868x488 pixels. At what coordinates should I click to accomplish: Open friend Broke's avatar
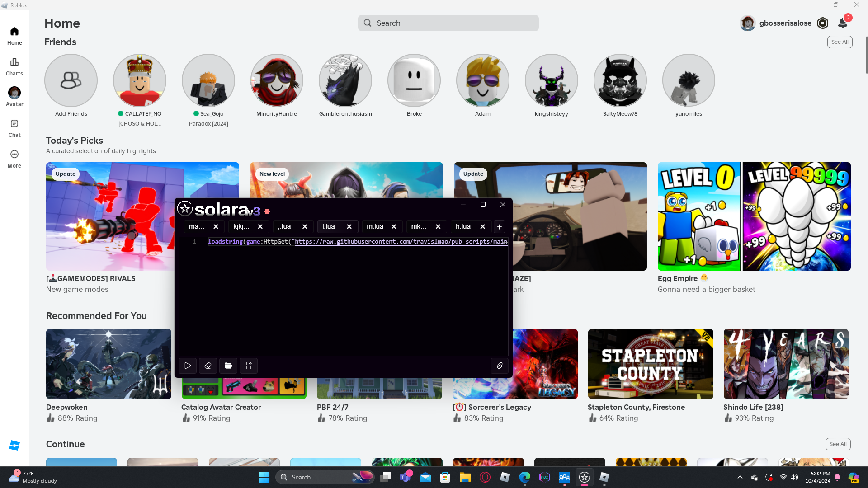414,80
